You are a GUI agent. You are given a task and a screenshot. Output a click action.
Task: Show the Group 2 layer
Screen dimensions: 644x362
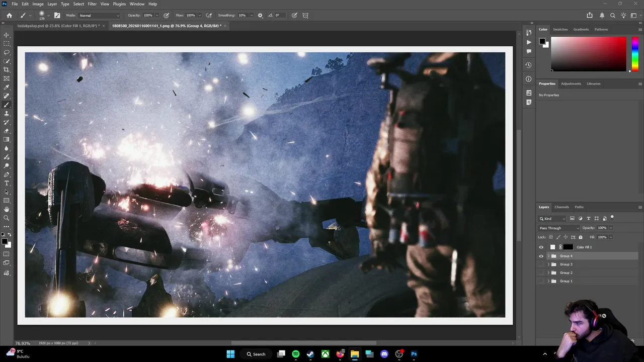point(541,273)
